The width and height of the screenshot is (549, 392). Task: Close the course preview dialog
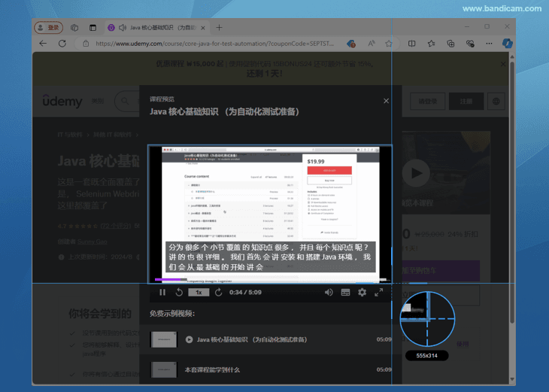pyautogui.click(x=386, y=101)
